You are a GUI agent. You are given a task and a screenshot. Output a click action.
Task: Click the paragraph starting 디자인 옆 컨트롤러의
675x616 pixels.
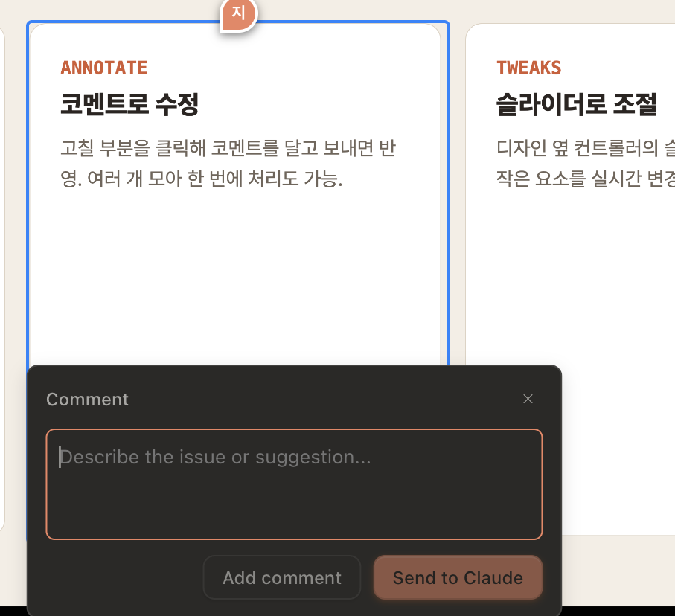coord(586,163)
